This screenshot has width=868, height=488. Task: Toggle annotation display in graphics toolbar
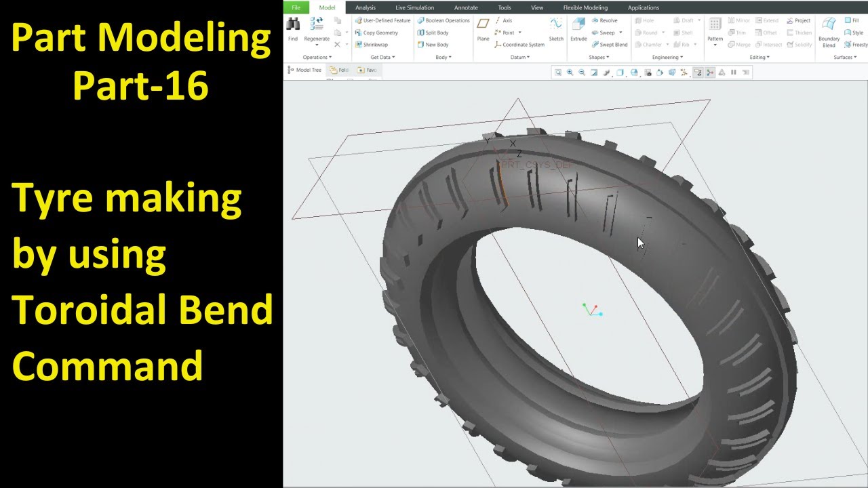698,73
